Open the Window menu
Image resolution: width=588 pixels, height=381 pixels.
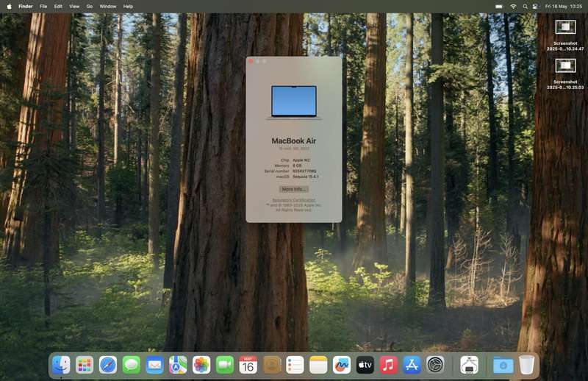coord(108,7)
